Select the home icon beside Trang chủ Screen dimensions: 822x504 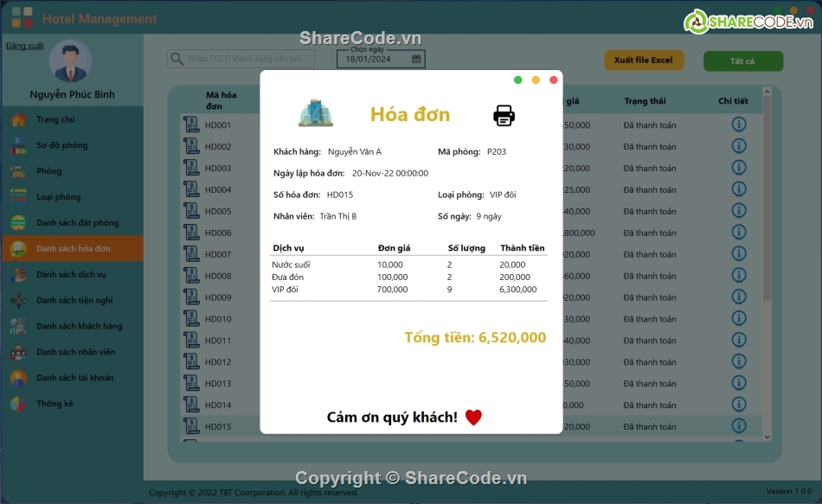coord(16,119)
